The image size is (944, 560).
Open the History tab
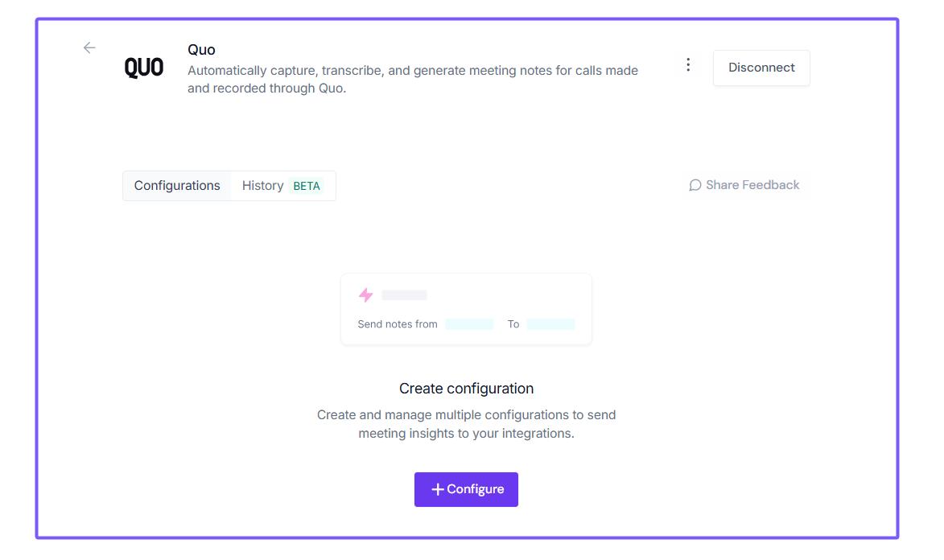[x=262, y=186]
